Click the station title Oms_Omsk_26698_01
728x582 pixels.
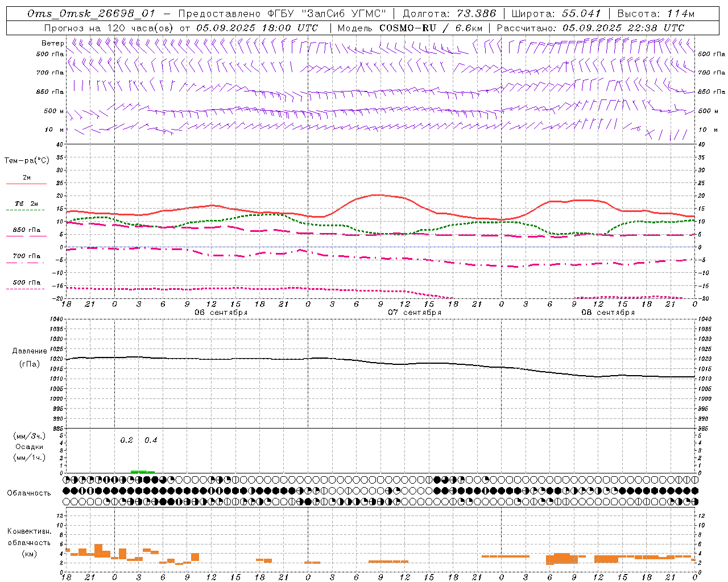point(91,14)
